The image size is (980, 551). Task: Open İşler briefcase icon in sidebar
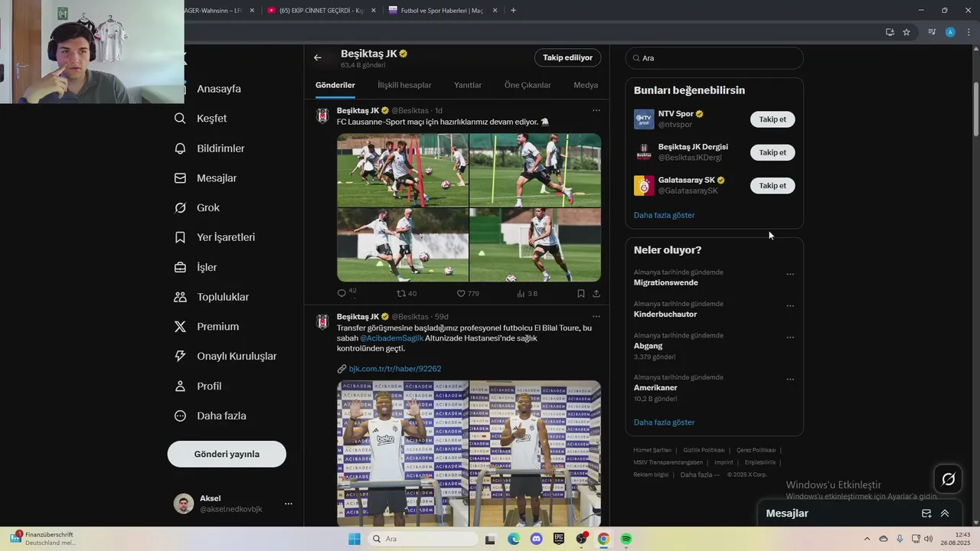click(x=180, y=267)
